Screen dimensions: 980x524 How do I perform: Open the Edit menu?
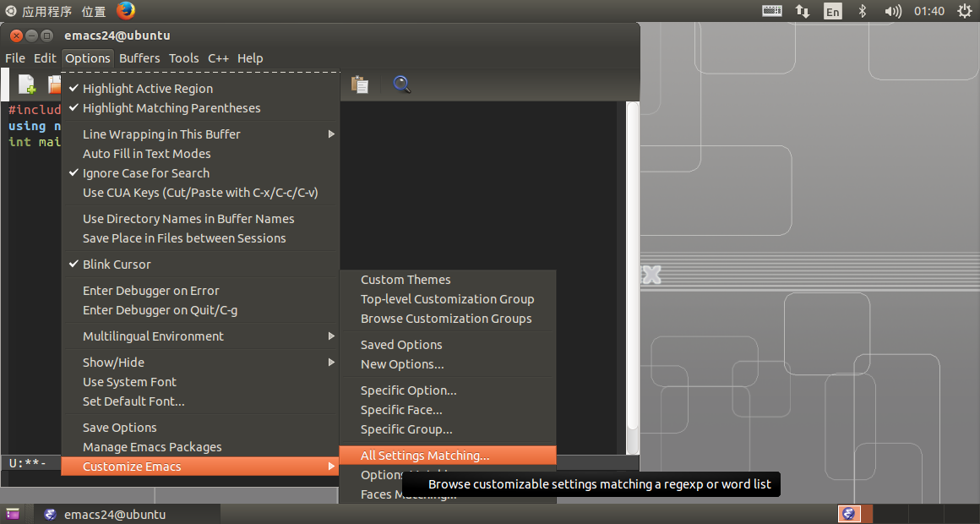click(x=45, y=58)
